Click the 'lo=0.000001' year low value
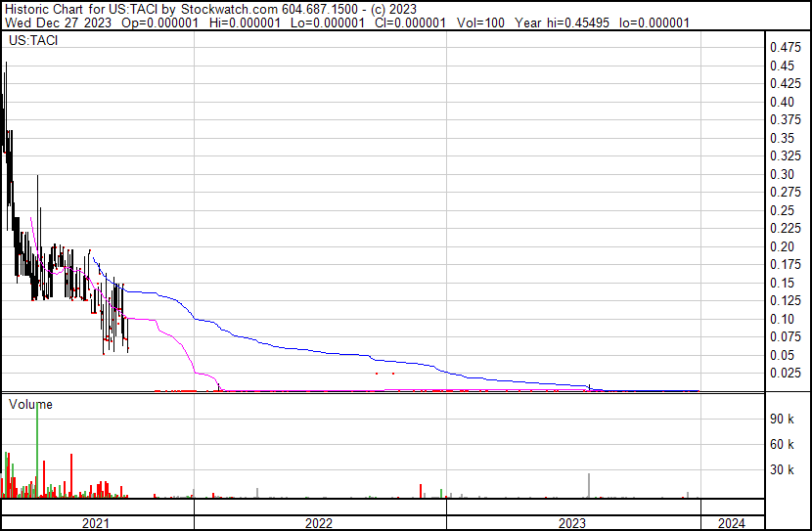 pos(654,22)
